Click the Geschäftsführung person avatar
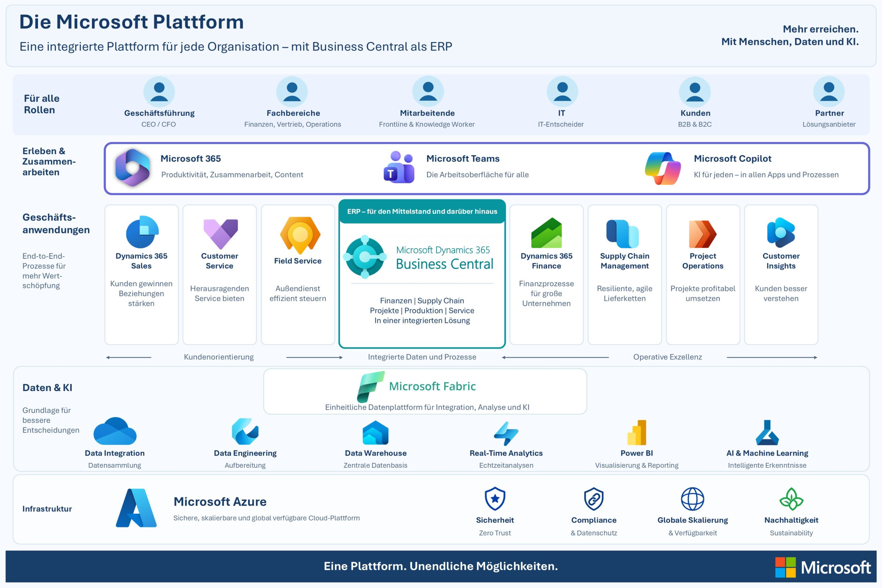 pos(159,92)
